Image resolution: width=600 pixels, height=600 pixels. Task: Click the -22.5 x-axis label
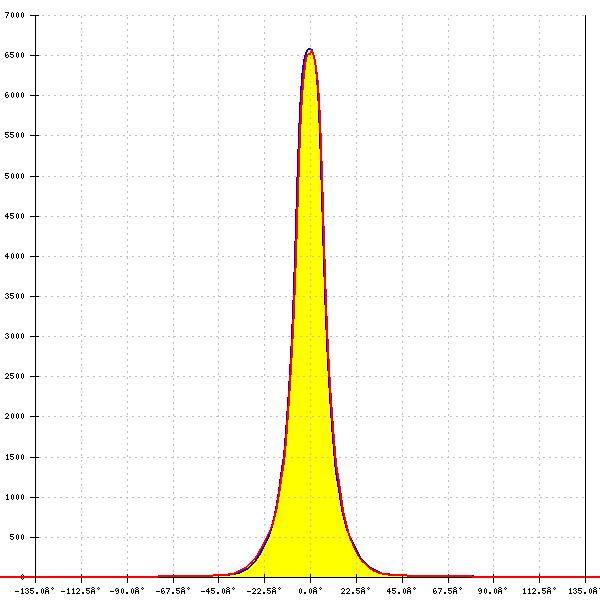(x=264, y=591)
